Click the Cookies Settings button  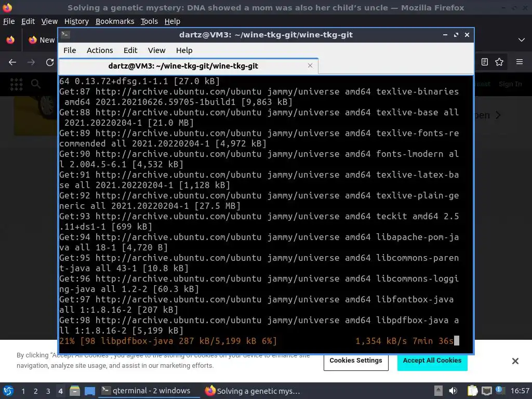click(x=356, y=361)
